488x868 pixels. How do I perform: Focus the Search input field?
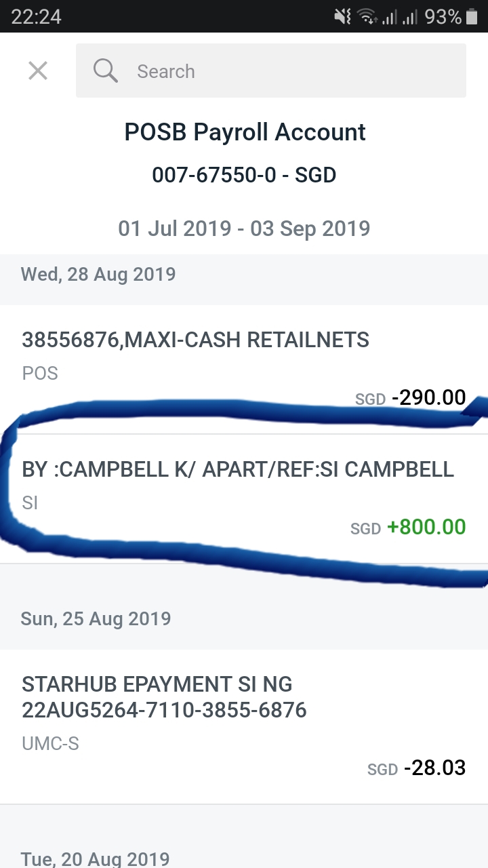271,71
